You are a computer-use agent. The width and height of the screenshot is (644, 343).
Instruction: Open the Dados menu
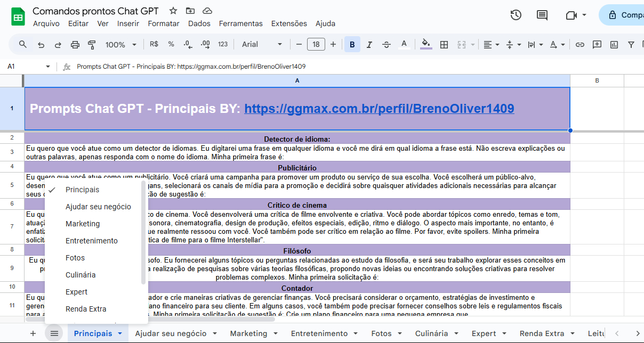point(199,23)
